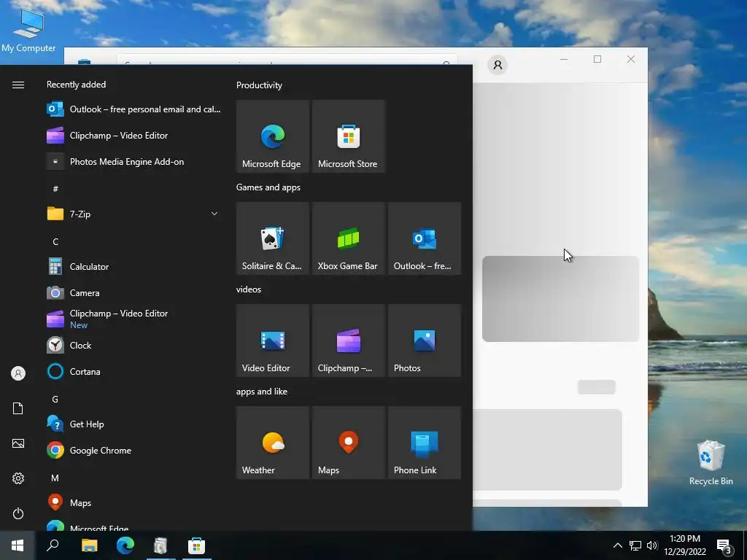Open Get Help from the app list
The width and height of the screenshot is (747, 560).
tap(133, 424)
